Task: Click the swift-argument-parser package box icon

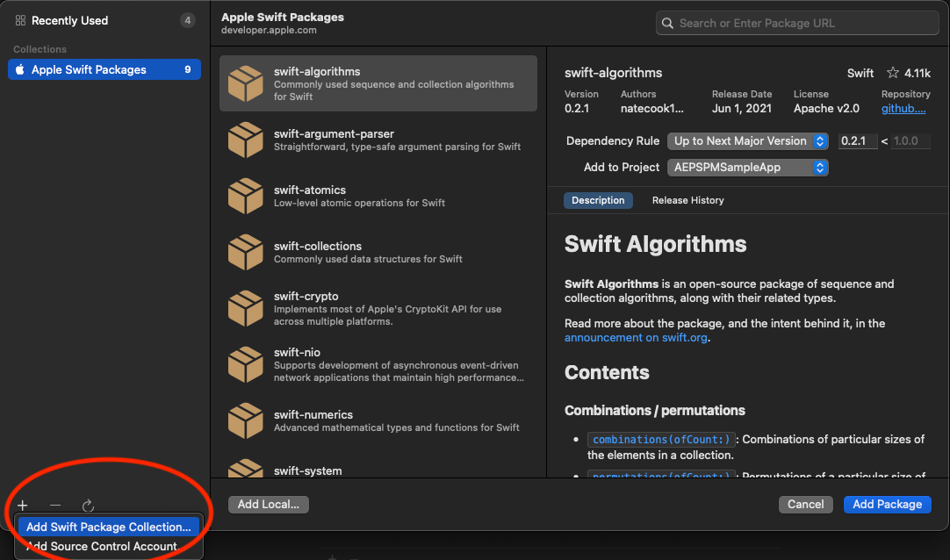Action: pyautogui.click(x=245, y=140)
